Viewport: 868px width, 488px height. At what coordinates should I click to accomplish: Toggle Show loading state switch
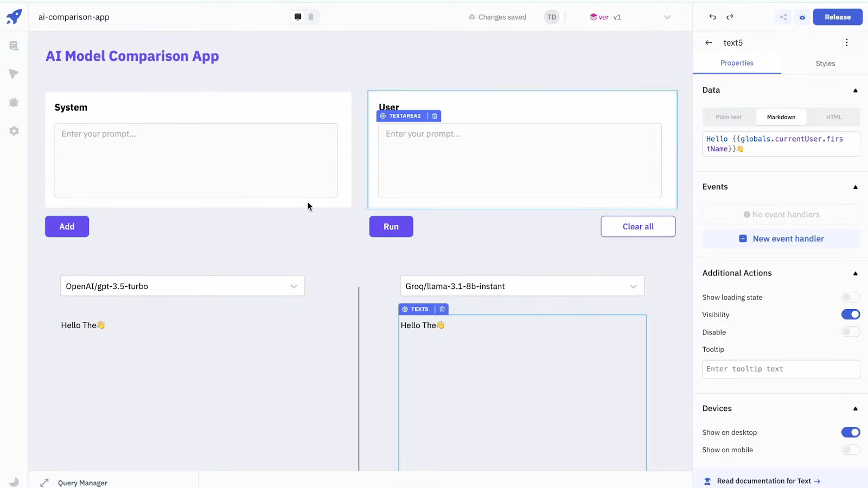851,297
